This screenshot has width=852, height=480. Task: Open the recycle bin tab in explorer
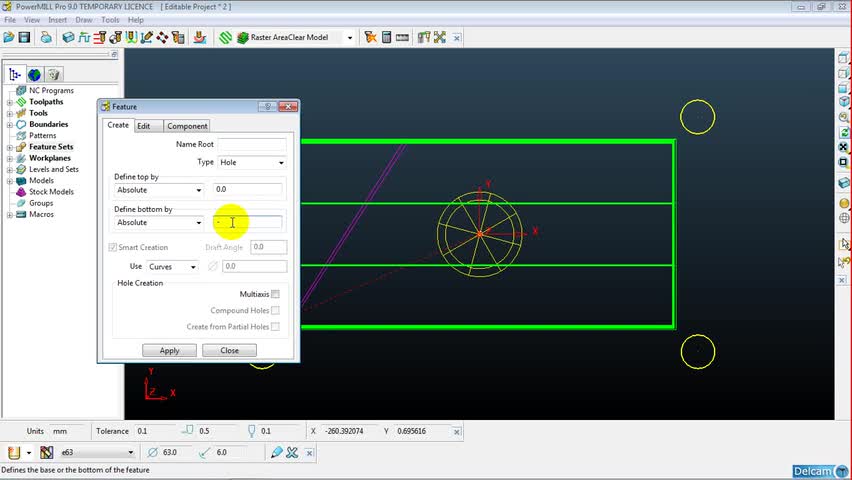[53, 74]
